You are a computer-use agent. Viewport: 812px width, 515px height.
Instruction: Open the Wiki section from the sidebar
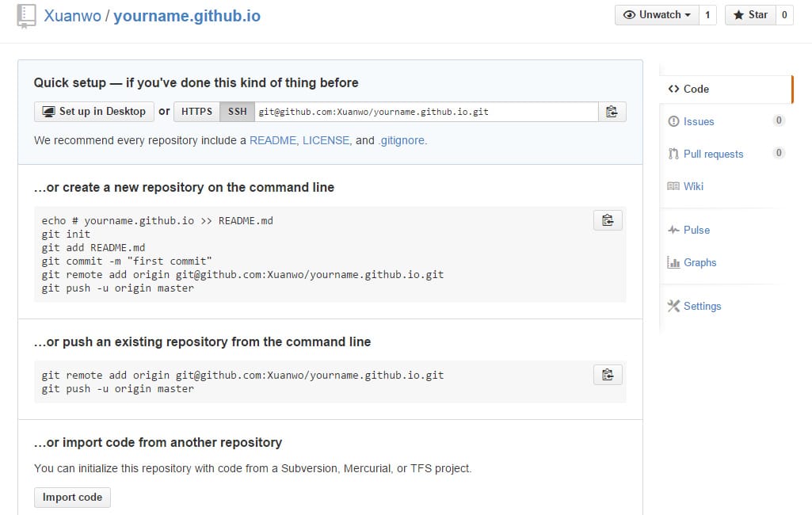point(693,186)
